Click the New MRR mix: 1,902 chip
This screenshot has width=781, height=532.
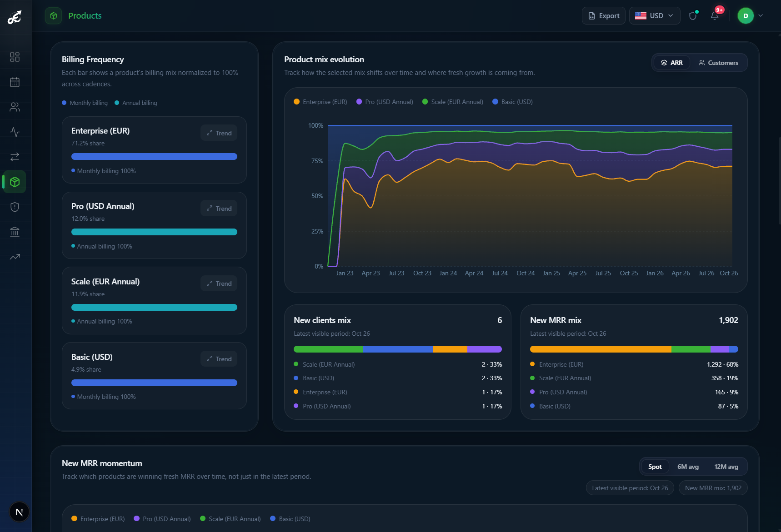[713, 488]
